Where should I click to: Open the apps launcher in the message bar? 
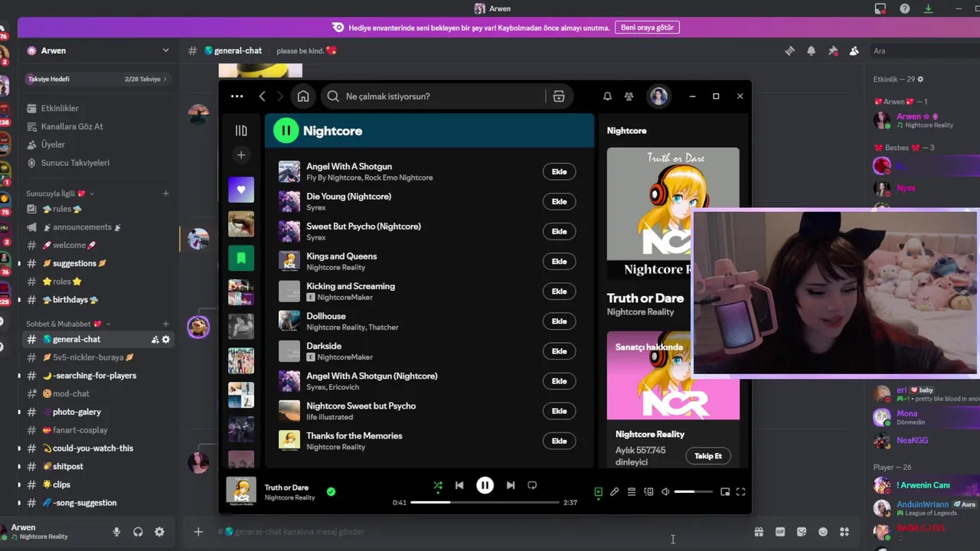click(844, 532)
